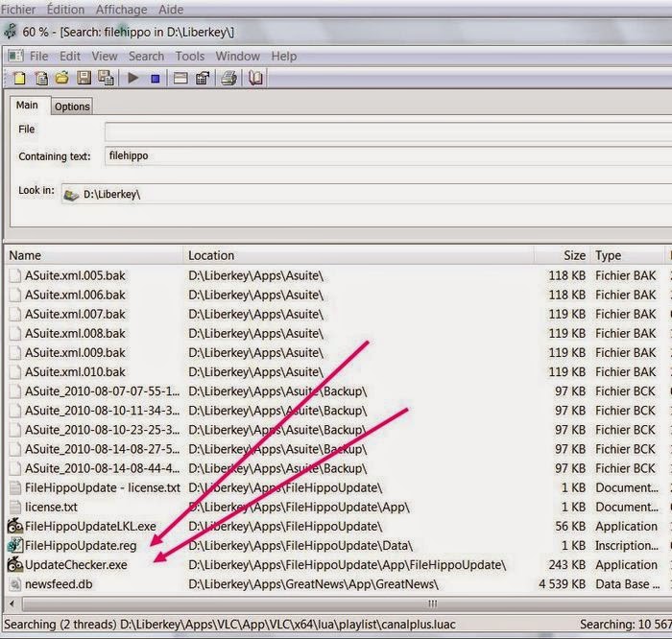Click the FileHippoUpdate.reg registry icon
Viewport: 672px width, 639px height.
15,545
